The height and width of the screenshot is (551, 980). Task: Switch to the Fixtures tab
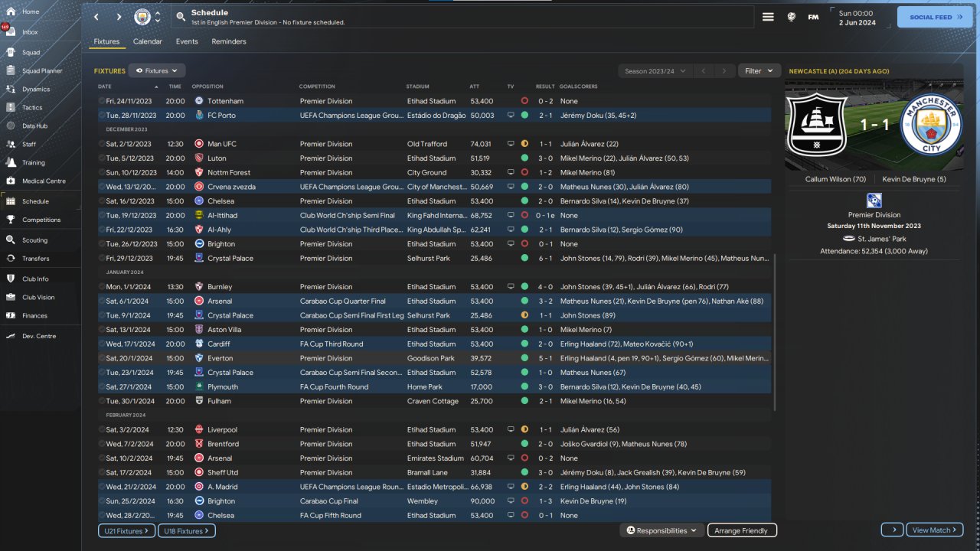pyautogui.click(x=106, y=42)
